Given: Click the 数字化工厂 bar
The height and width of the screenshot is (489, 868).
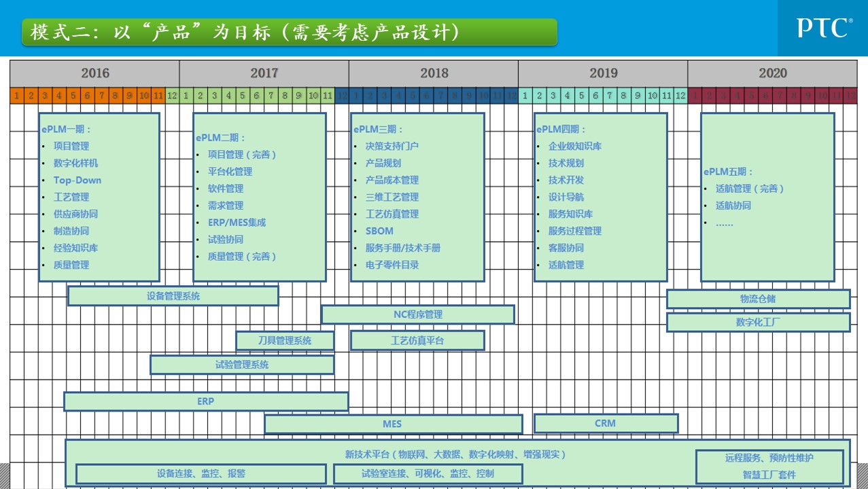Looking at the screenshot, I should coord(758,322).
